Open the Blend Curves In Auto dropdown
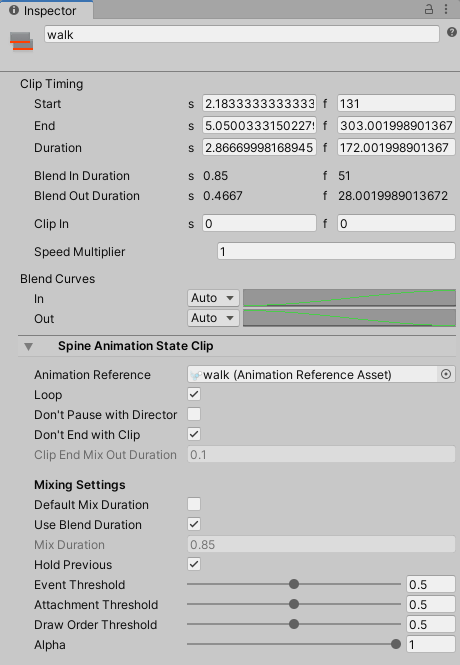 point(213,298)
